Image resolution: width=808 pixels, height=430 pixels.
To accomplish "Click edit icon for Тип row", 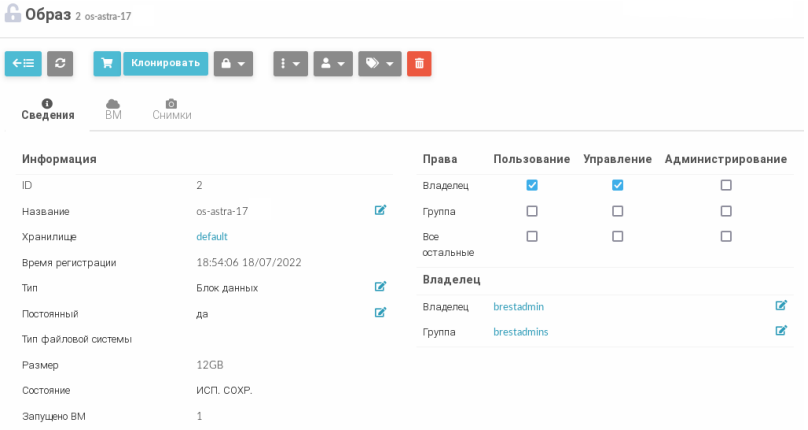I will [380, 287].
